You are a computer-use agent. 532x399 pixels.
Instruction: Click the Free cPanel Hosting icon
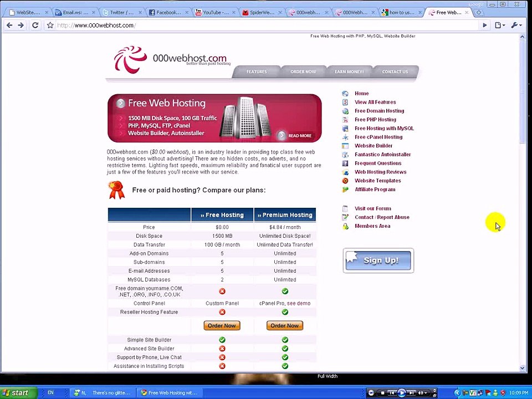tap(345, 137)
